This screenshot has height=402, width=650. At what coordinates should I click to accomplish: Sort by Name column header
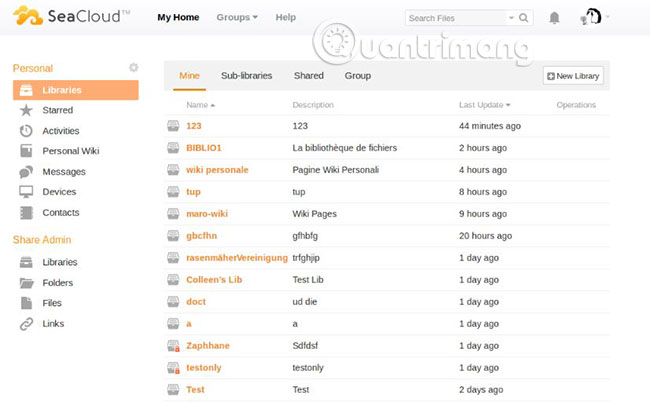click(201, 105)
